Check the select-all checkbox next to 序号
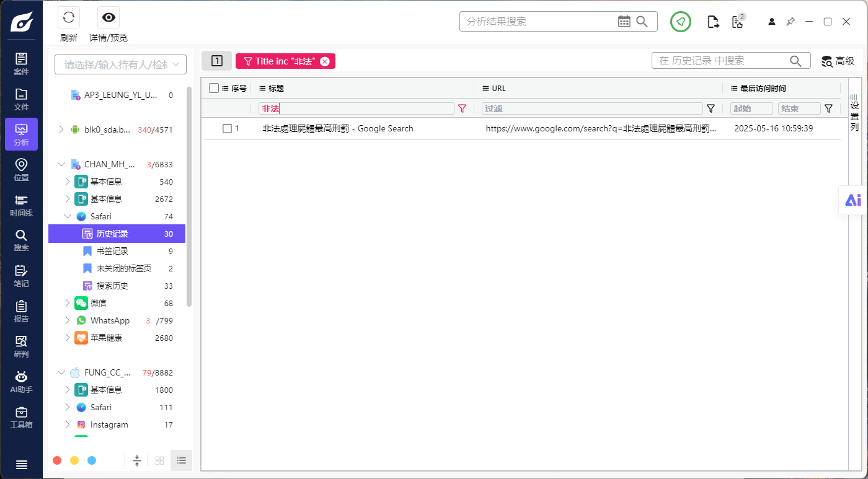This screenshot has height=479, width=868. point(214,88)
